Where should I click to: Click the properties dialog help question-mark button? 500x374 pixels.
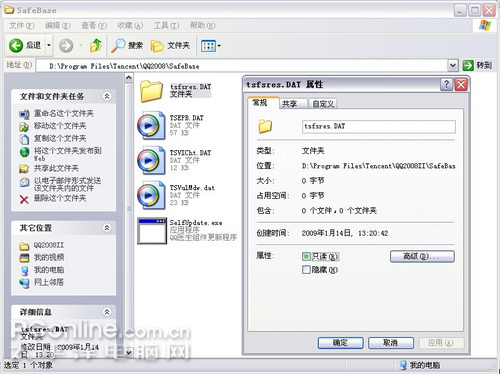446,84
